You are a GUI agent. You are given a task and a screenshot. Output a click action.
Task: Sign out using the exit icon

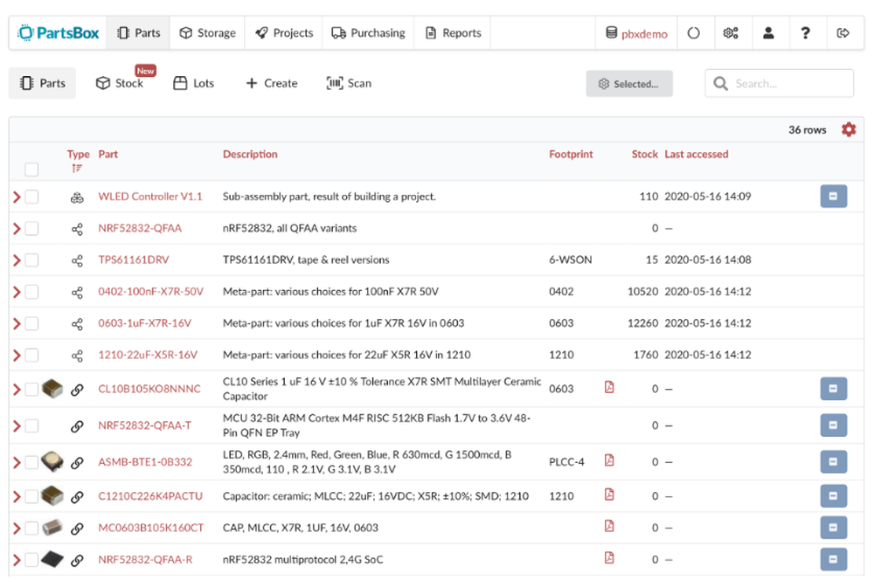pos(842,32)
